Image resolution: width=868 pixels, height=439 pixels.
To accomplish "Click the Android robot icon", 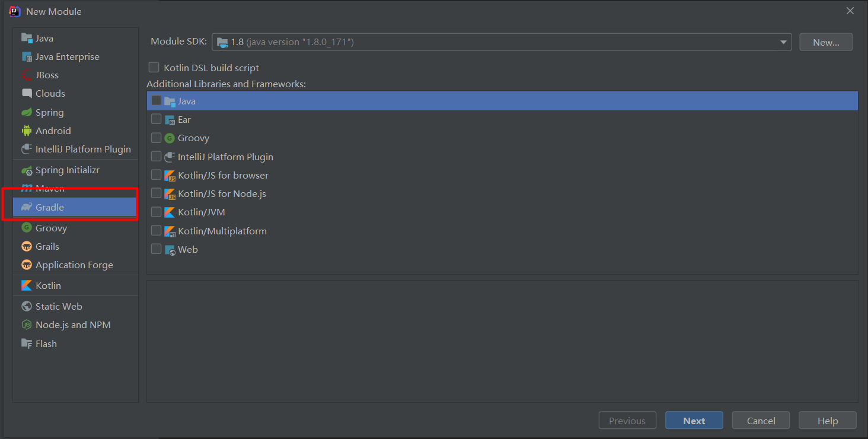I will click(x=27, y=131).
